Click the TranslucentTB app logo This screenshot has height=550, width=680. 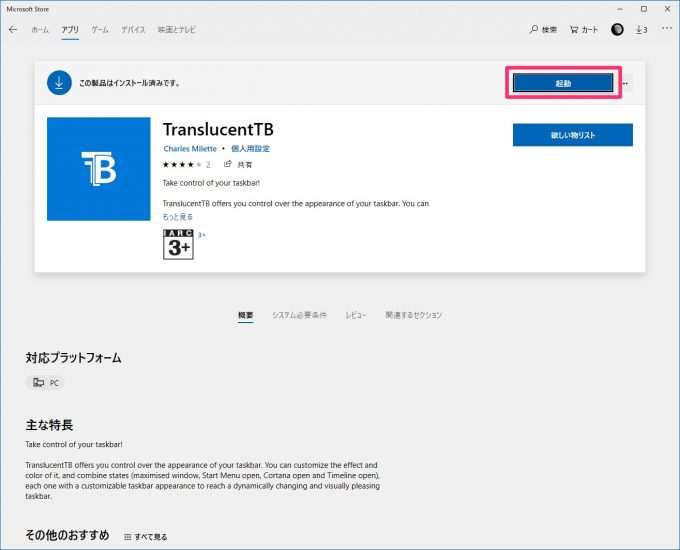coord(98,169)
